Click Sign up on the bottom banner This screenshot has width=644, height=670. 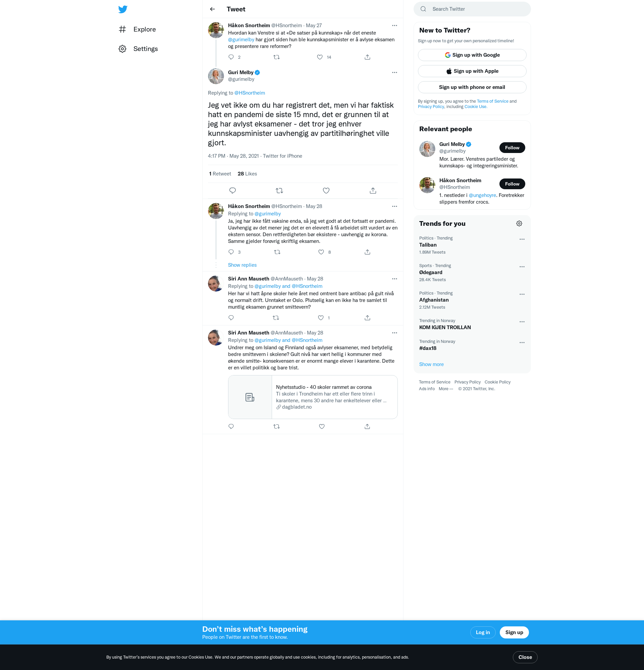point(514,632)
